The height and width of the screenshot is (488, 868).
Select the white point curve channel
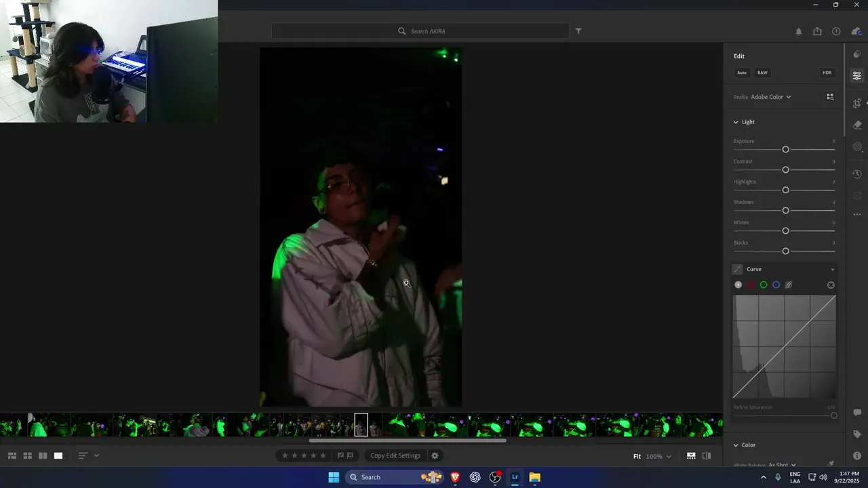pos(738,285)
